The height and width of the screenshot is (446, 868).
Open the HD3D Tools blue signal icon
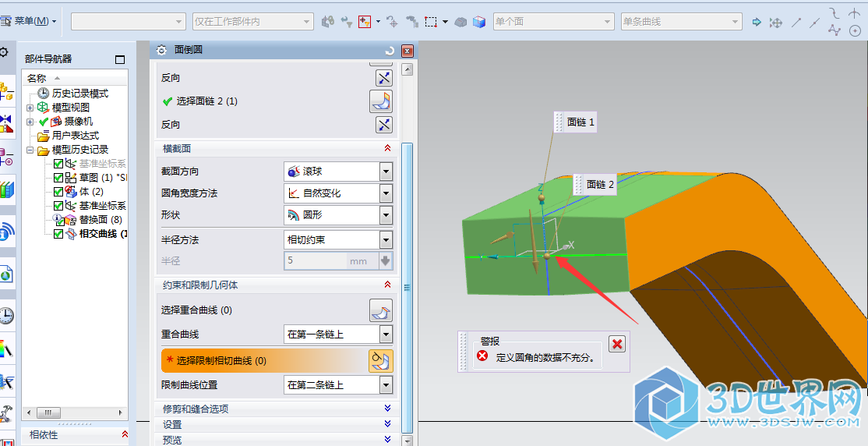[x=7, y=232]
